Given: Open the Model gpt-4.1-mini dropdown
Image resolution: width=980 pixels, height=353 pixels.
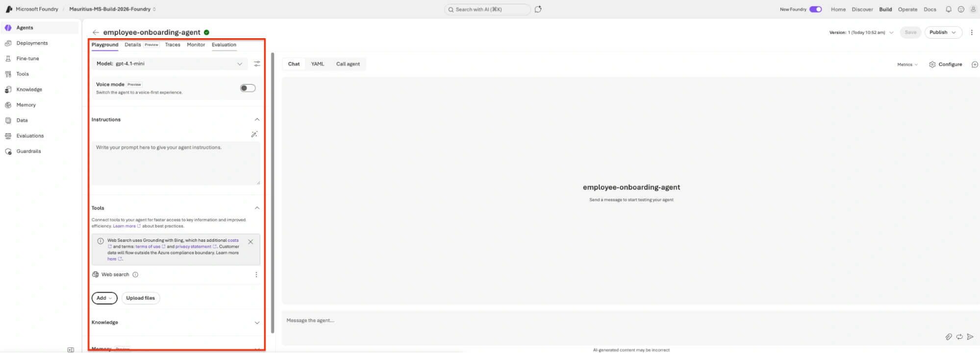Looking at the screenshot, I should point(170,64).
